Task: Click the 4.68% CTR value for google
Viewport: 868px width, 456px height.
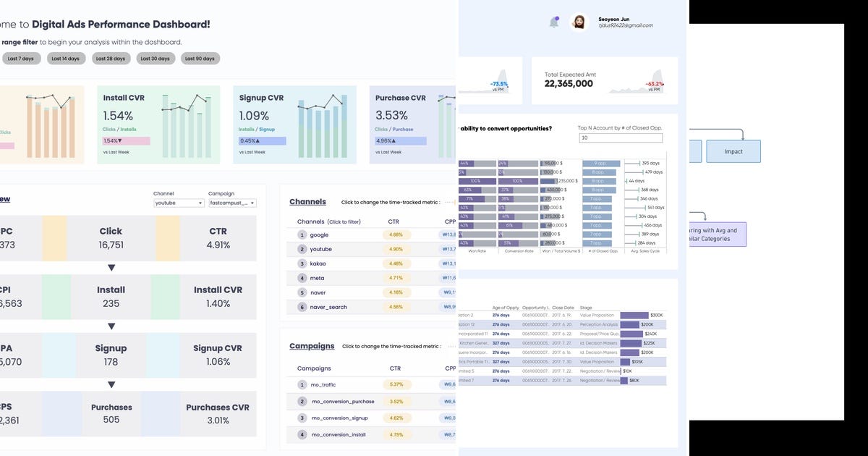Action: click(396, 235)
